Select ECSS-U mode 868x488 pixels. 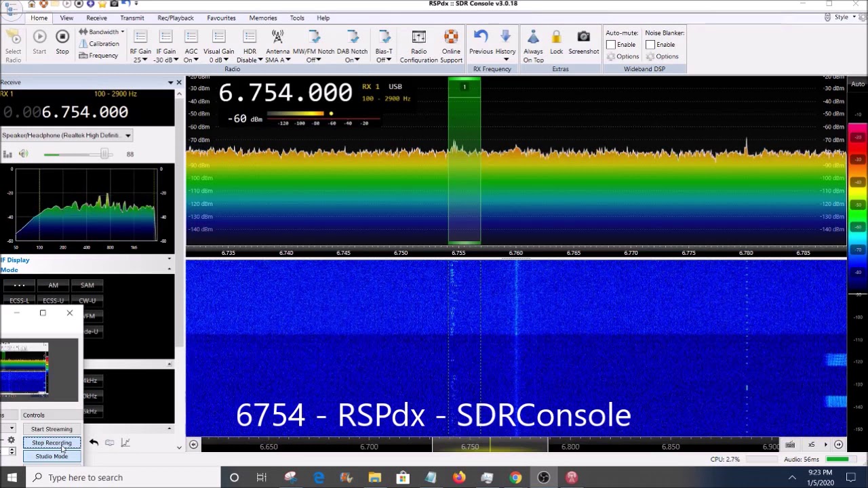coord(53,301)
